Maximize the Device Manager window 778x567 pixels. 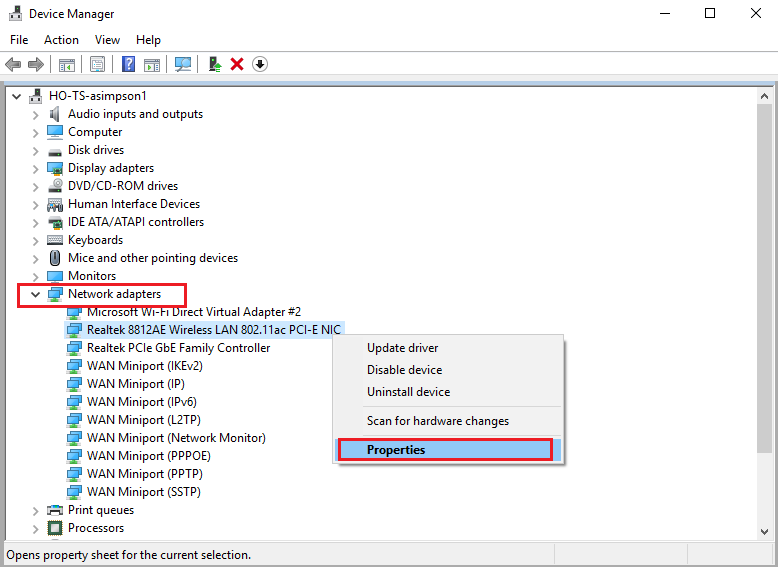(x=710, y=13)
